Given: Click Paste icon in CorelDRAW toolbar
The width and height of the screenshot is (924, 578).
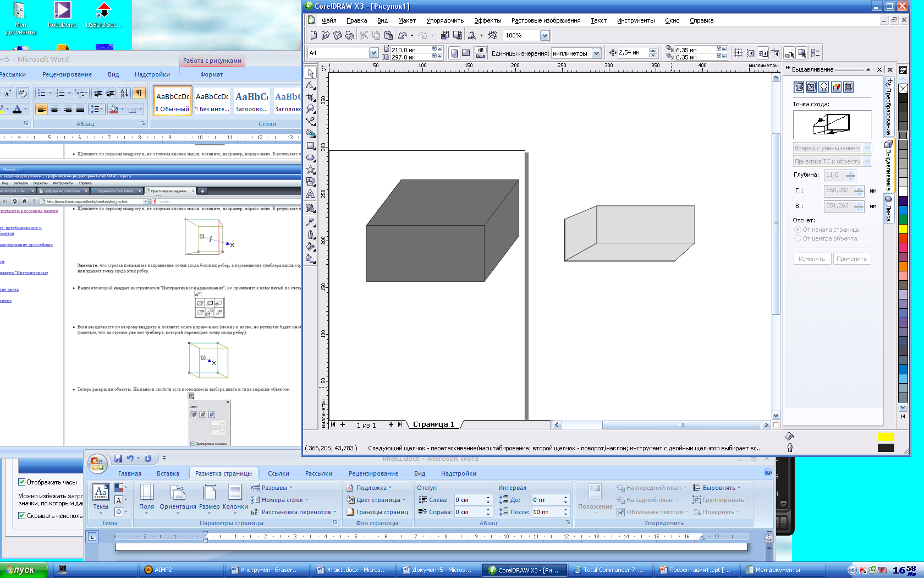Looking at the screenshot, I should (388, 35).
